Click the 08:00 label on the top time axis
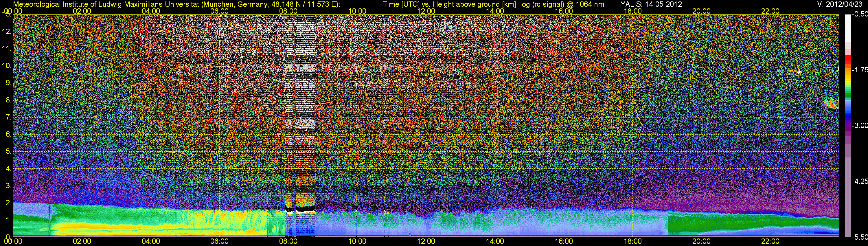 (288, 11)
